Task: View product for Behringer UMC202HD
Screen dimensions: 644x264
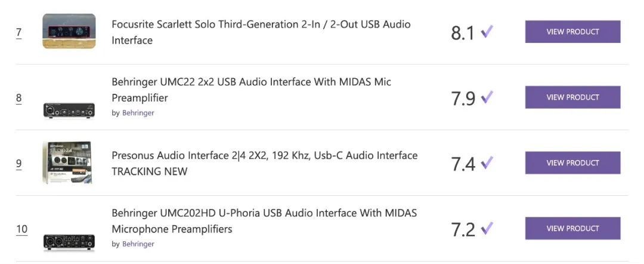Action: (x=572, y=228)
